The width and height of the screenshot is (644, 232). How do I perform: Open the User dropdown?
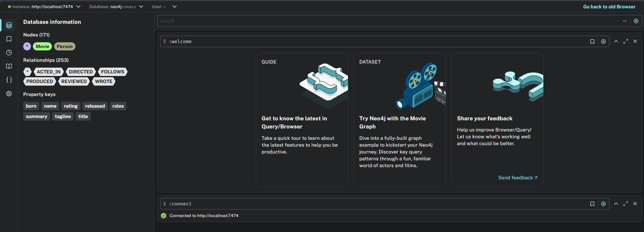[164, 7]
